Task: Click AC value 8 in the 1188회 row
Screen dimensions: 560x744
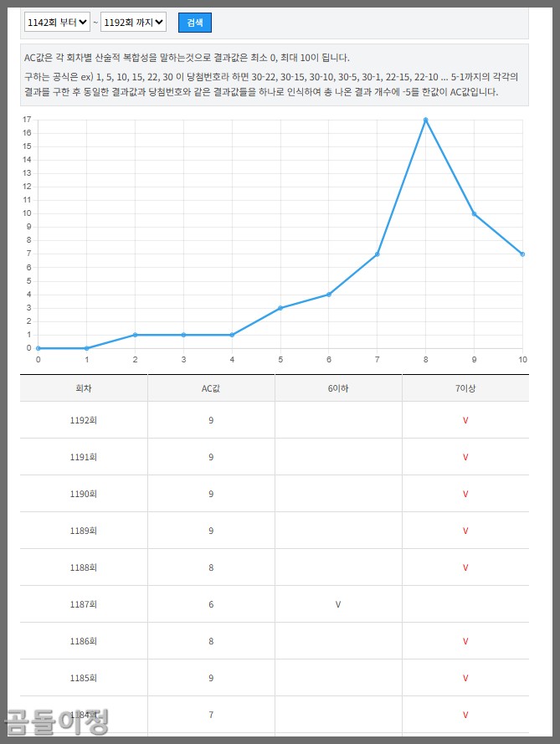Action: pos(211,567)
